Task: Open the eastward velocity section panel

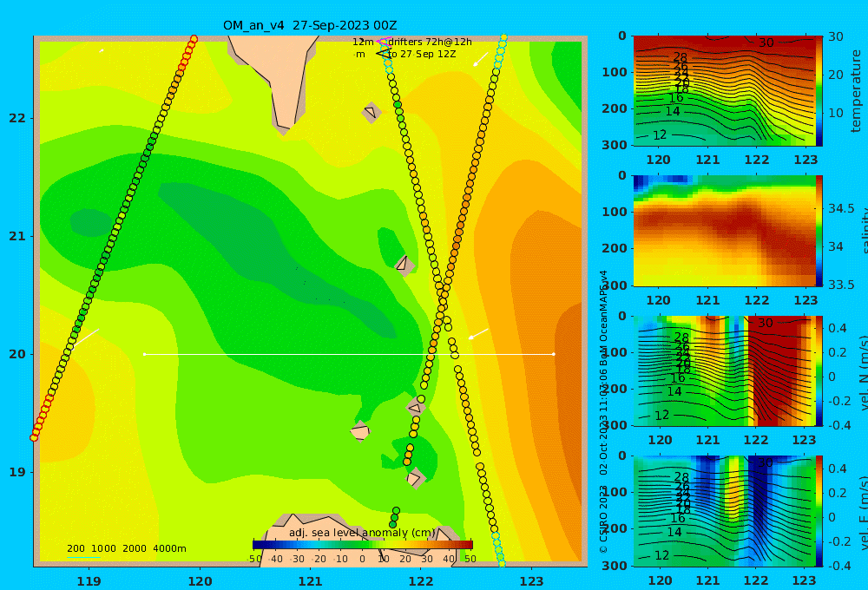Action: 724,511
